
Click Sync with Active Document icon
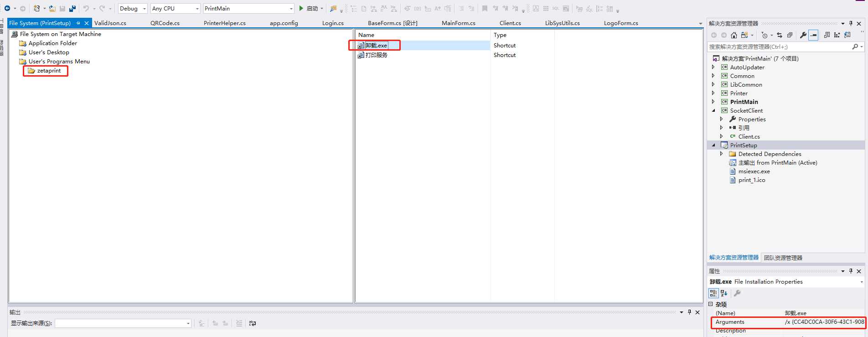coord(780,35)
